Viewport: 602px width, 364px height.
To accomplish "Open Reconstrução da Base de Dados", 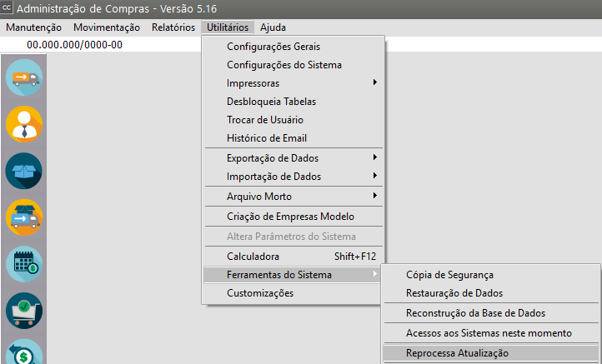I will [x=475, y=313].
